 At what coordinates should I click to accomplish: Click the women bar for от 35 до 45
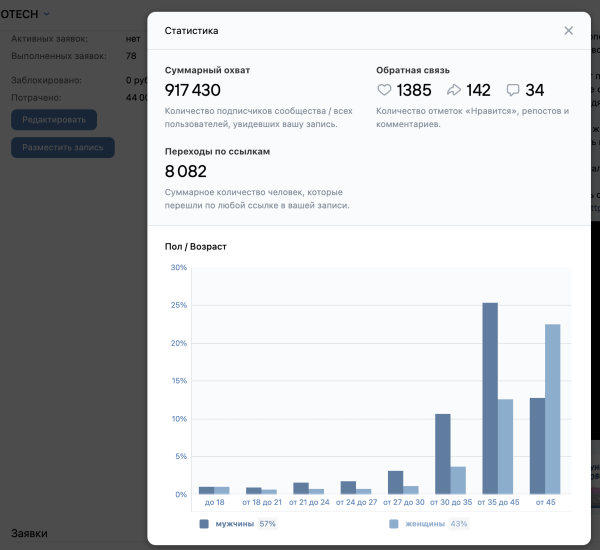click(x=506, y=446)
